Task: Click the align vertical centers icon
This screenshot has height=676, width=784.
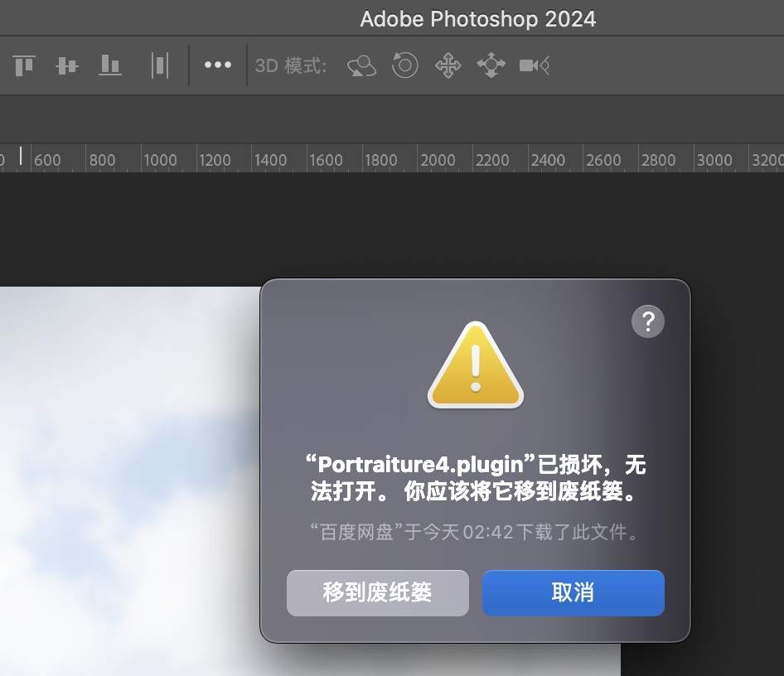Action: [x=67, y=65]
